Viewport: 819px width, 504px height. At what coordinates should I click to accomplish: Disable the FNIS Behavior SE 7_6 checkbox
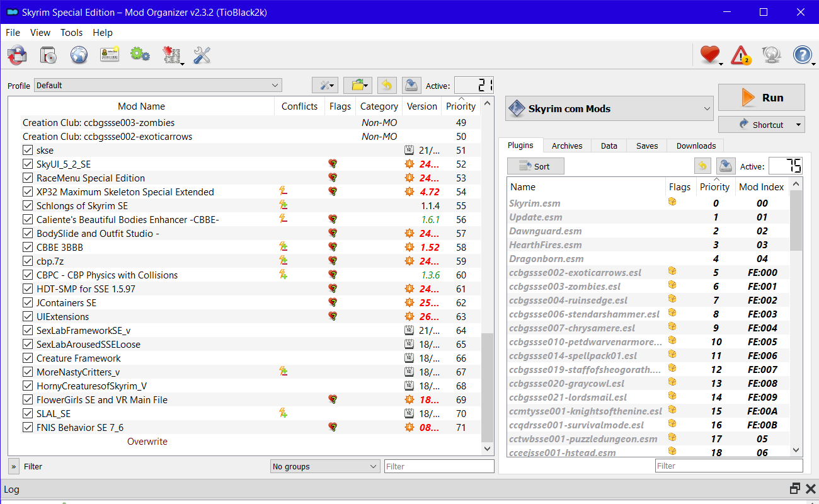click(x=27, y=427)
